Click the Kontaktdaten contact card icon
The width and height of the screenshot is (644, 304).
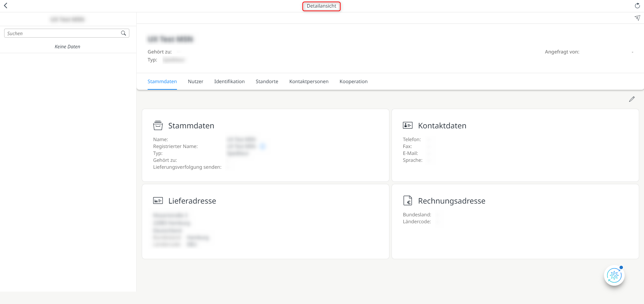[x=408, y=125]
